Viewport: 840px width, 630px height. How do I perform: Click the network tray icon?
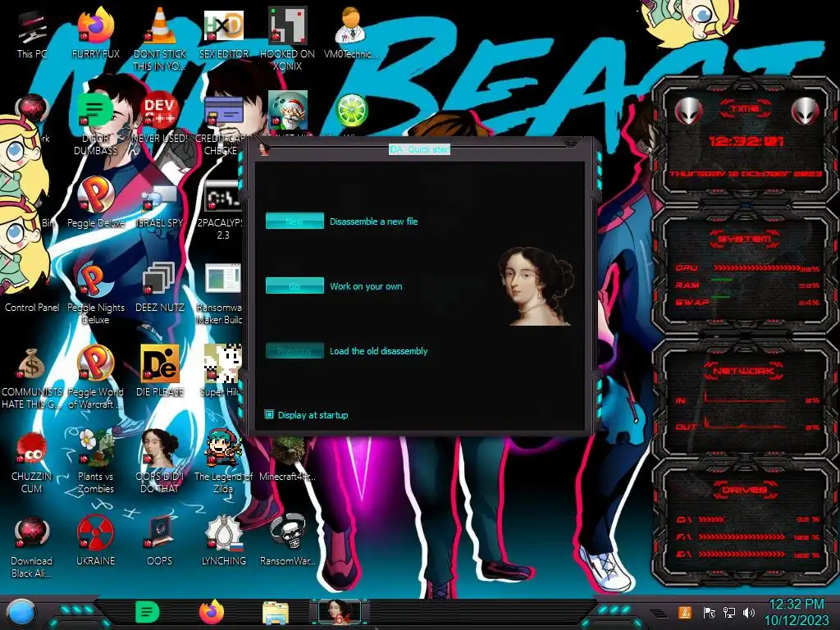point(729,612)
